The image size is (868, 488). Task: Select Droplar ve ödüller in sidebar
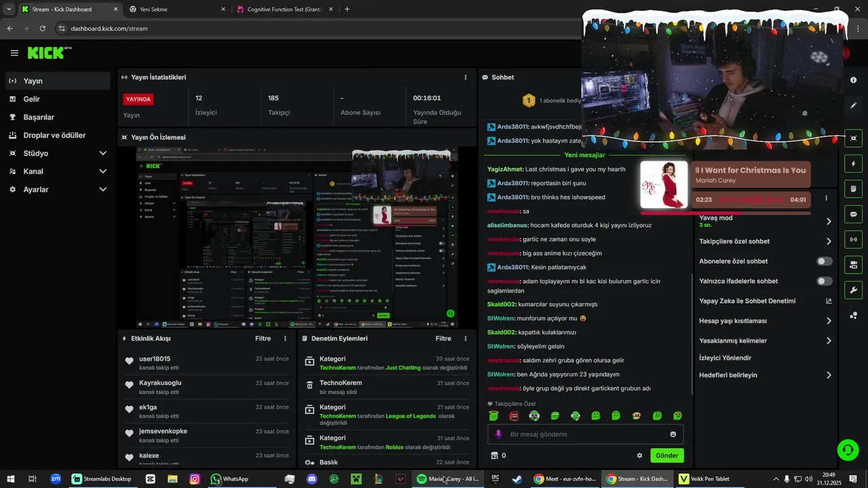58,135
